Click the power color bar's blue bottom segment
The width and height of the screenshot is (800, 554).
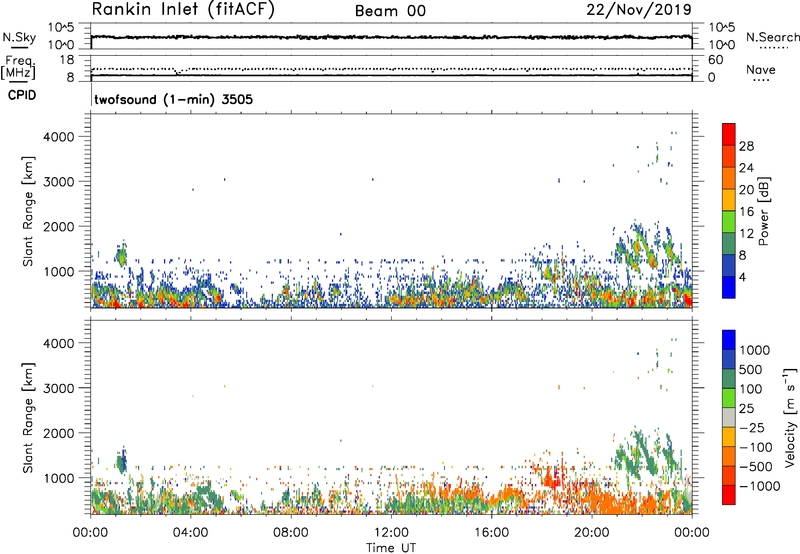click(729, 287)
